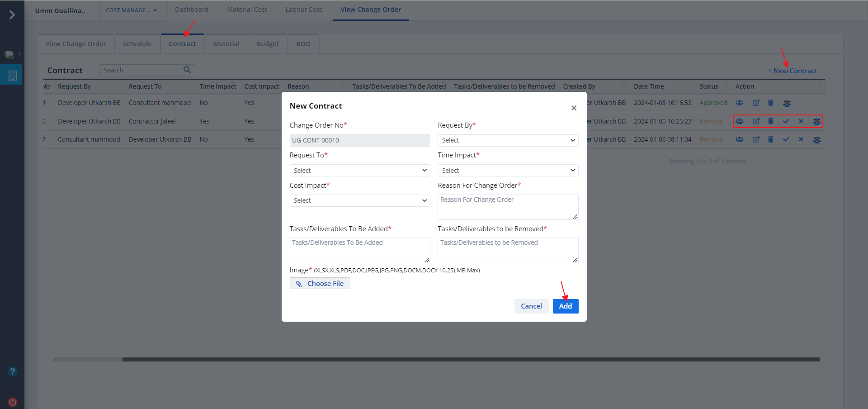868x409 pixels.
Task: Delete the 2024-01-05 16:25:23 pending contract
Action: pyautogui.click(x=771, y=121)
